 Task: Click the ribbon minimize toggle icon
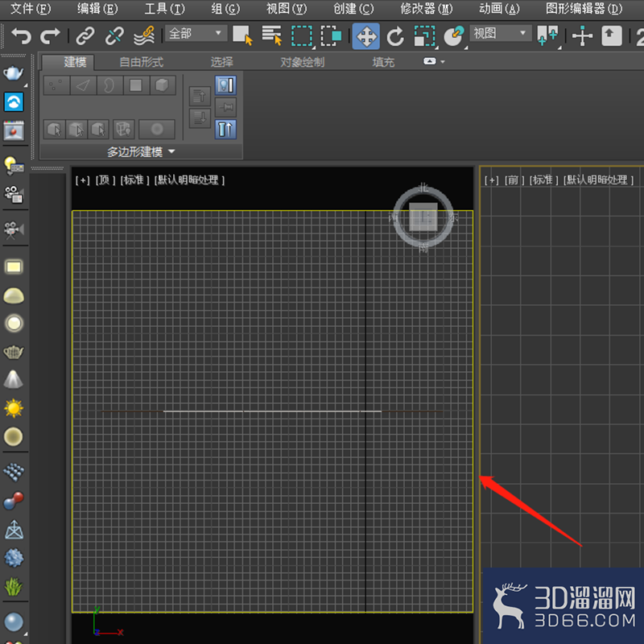(x=429, y=61)
